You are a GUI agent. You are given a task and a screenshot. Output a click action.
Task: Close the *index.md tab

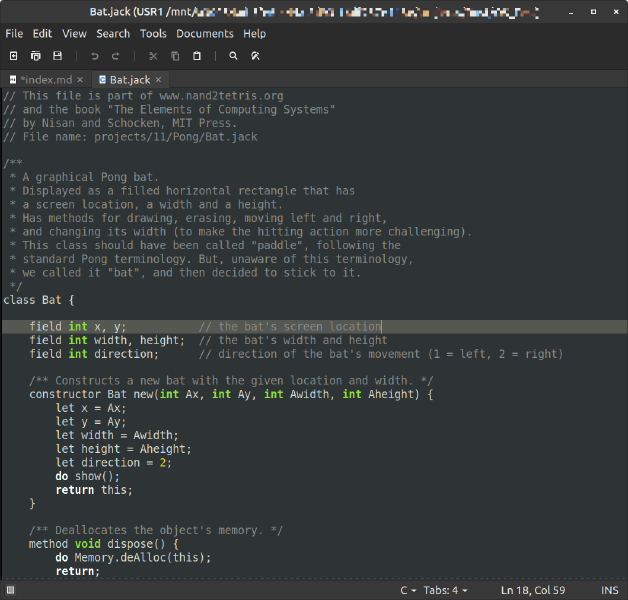tap(80, 80)
